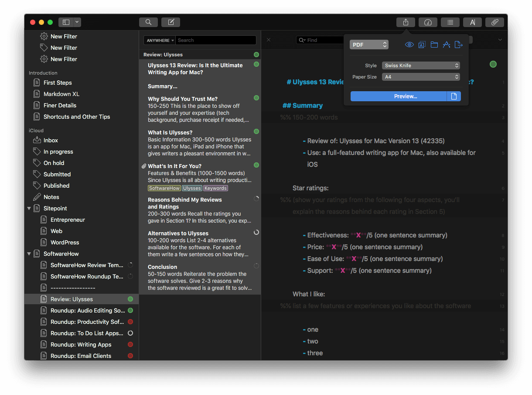This screenshot has width=532, height=395.
Task: Open the Why Should You Trust Me? sheet
Action: tap(200, 109)
